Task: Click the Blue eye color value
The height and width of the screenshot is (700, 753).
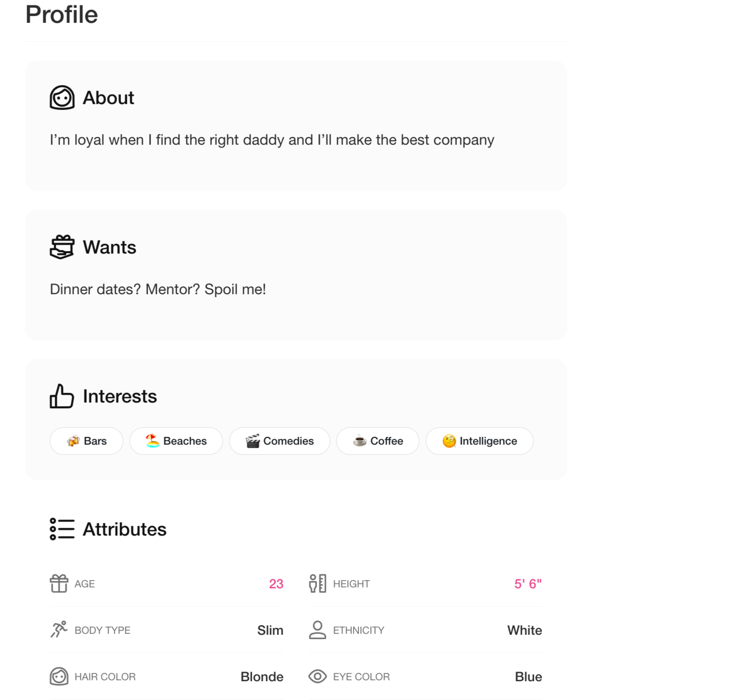Action: (528, 676)
